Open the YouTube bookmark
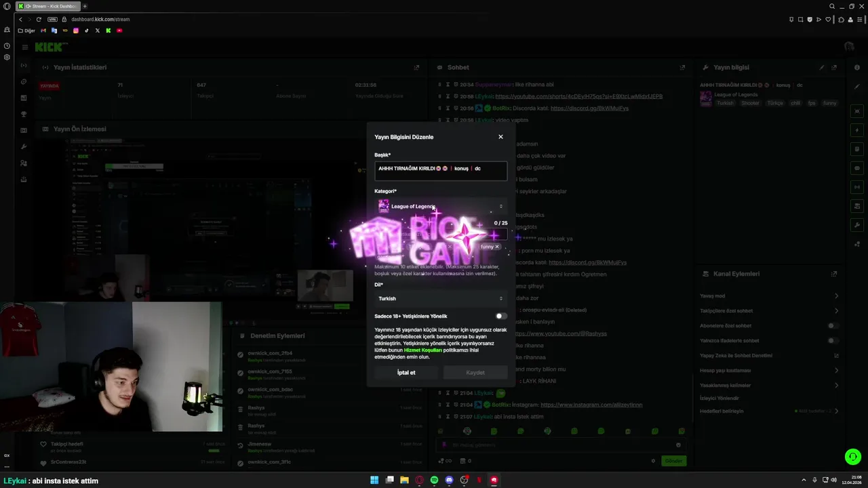868x488 pixels. [119, 30]
